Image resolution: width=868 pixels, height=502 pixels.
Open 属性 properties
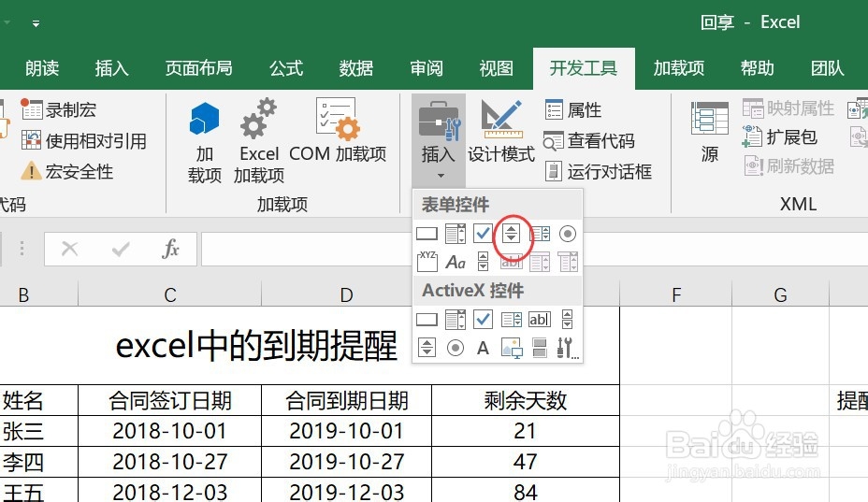point(573,109)
